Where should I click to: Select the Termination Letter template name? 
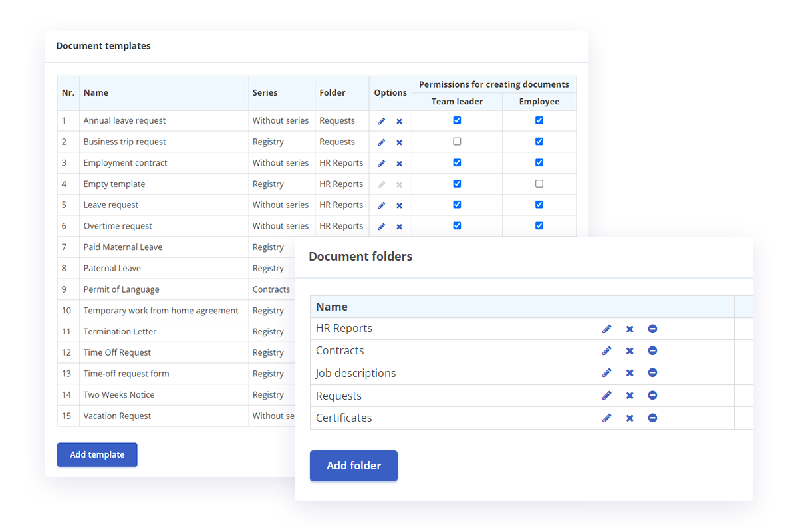[x=120, y=332]
